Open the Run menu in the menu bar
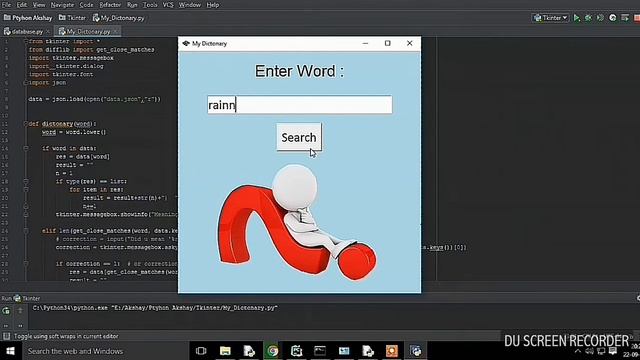640x360 pixels. pyautogui.click(x=132, y=5)
